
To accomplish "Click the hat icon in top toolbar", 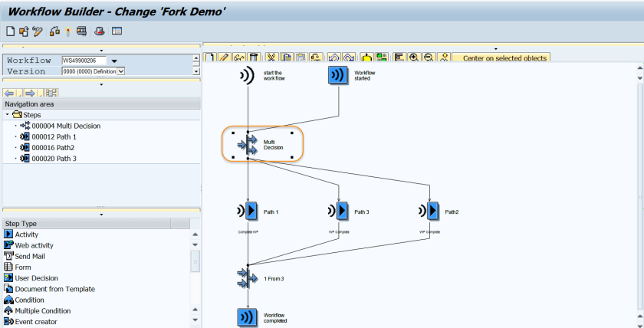I will 100,31.
